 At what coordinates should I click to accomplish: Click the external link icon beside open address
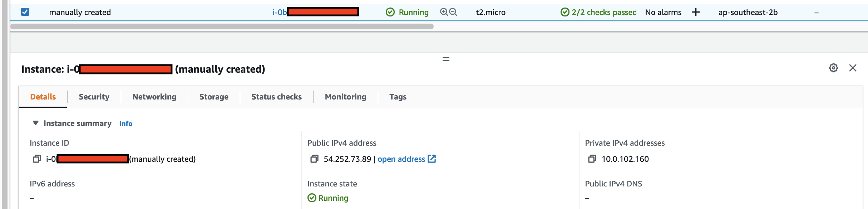pos(432,159)
